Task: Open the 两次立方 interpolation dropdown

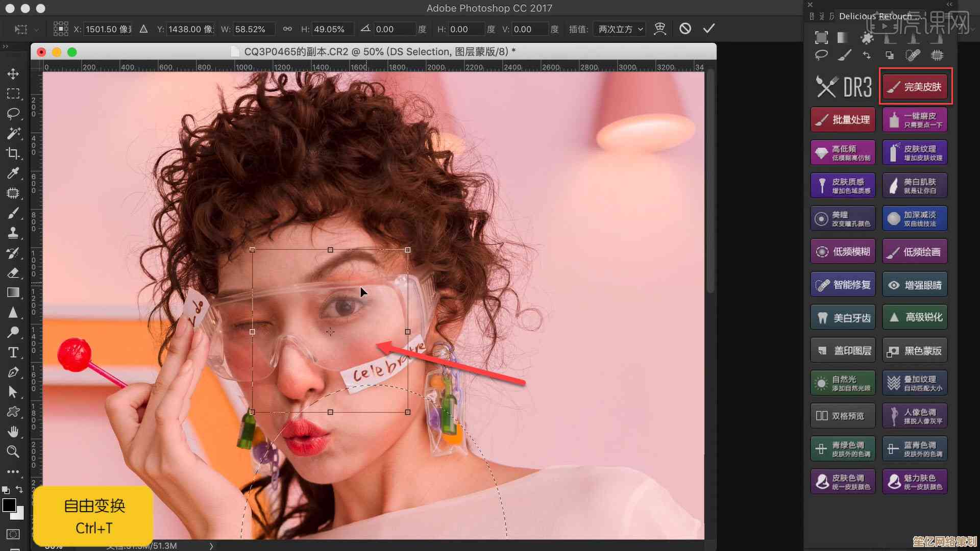Action: pos(620,29)
